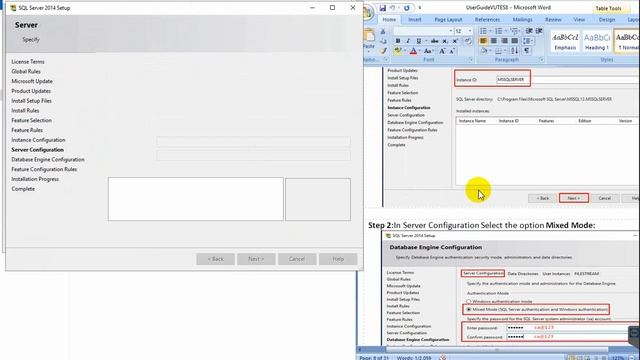The width and height of the screenshot is (640, 360).
Task: Switch to the Mailings tab
Action: click(522, 20)
